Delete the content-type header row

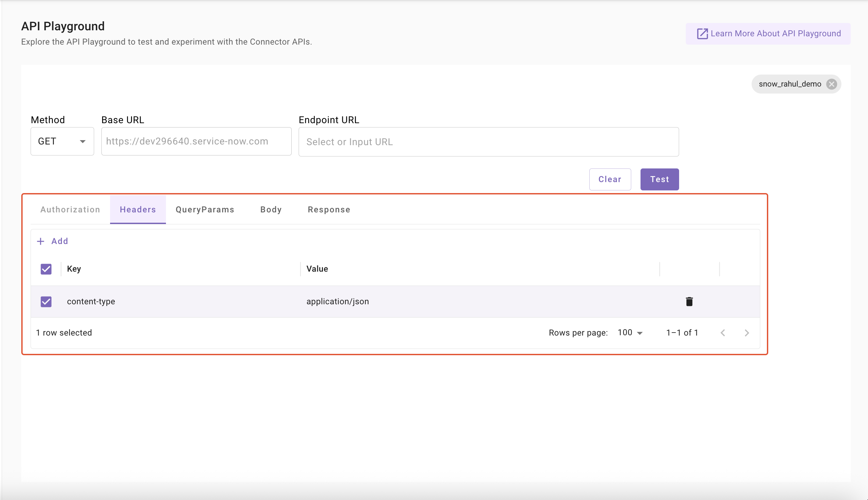(689, 302)
